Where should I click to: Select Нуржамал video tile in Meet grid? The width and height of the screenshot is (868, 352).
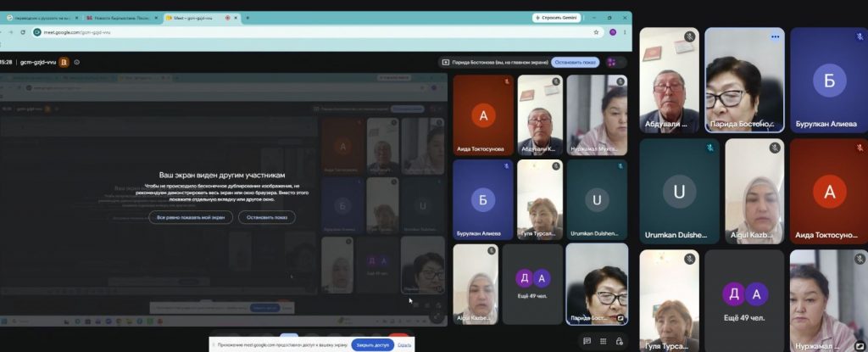tap(597, 115)
